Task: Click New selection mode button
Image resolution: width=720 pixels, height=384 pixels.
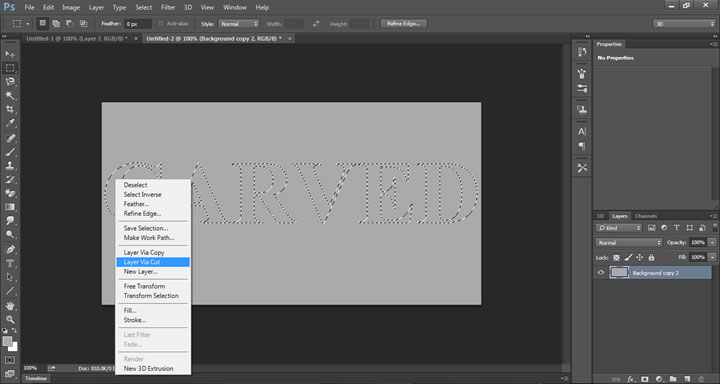Action: pyautogui.click(x=42, y=23)
